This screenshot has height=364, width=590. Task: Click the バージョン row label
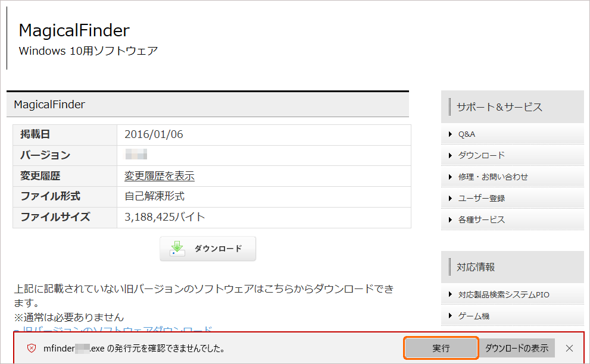pos(45,155)
